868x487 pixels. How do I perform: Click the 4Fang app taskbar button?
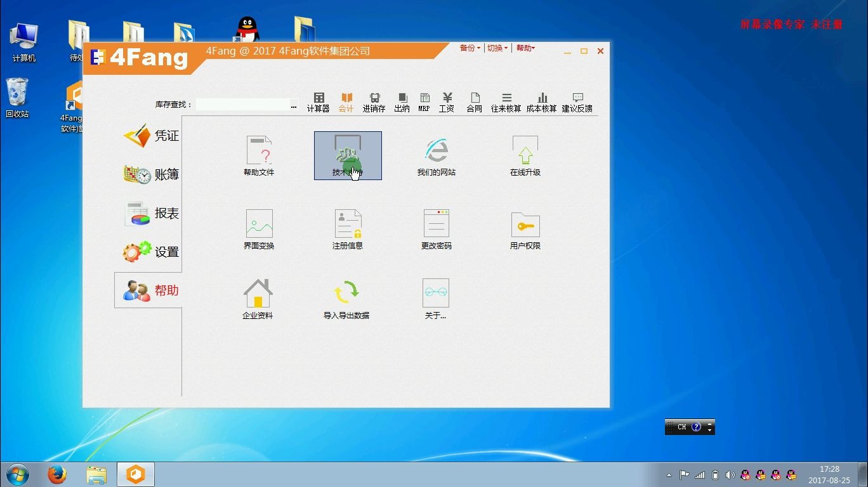pyautogui.click(x=135, y=474)
